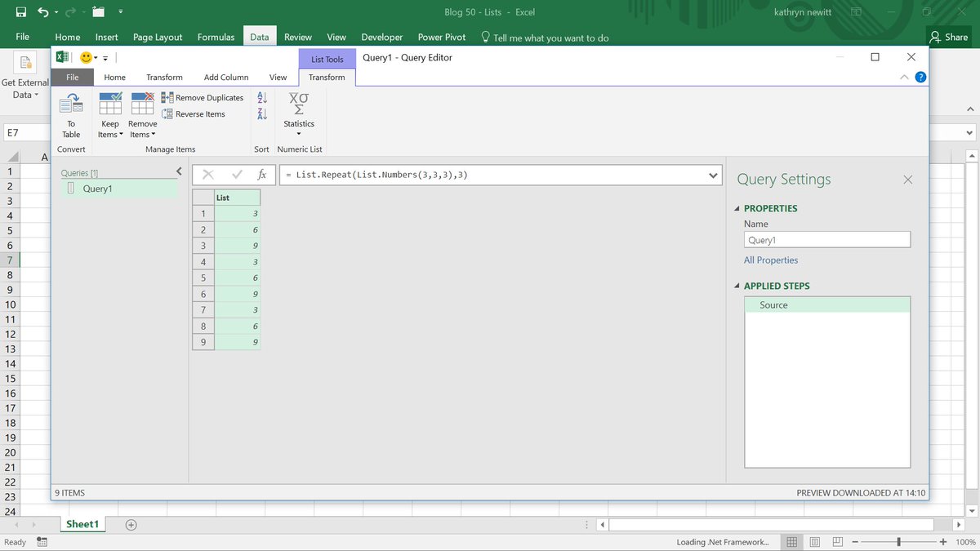Open the Statistics numeric list tool
The image size is (980, 551).
pyautogui.click(x=299, y=113)
